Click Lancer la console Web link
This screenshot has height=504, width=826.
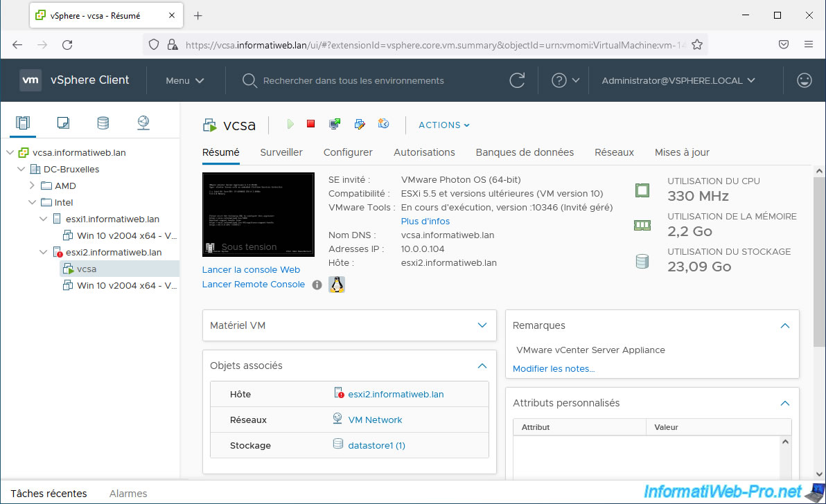pos(251,270)
